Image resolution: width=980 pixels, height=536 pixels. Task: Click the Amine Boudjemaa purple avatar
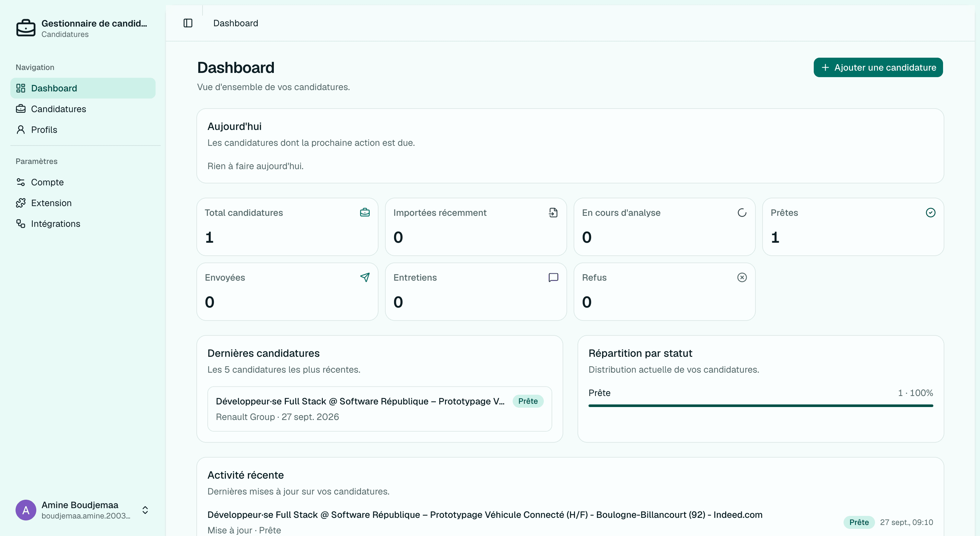26,510
